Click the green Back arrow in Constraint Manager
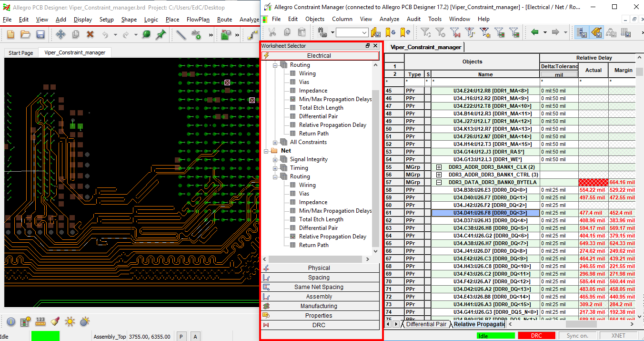Viewport: 644px width, 341px height. [x=535, y=32]
